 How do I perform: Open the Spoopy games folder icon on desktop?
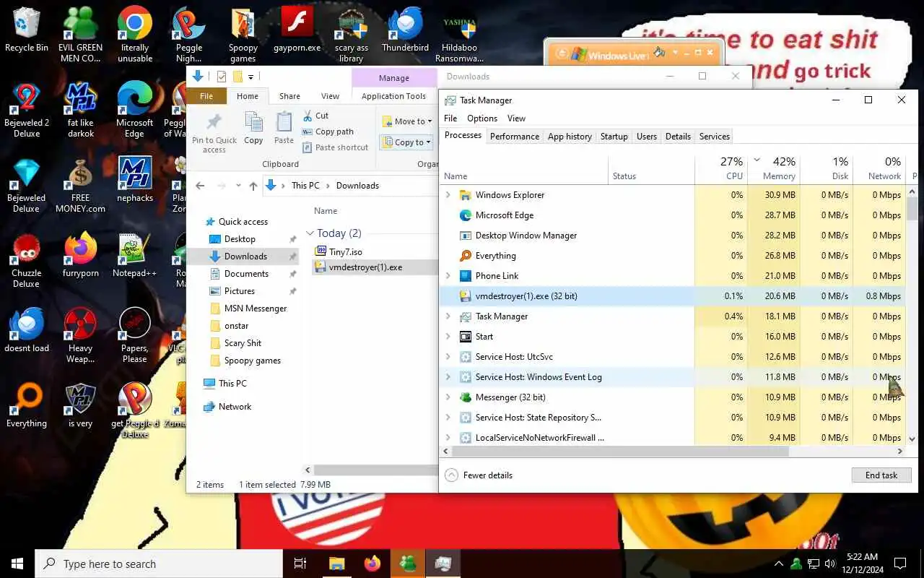coord(243,35)
